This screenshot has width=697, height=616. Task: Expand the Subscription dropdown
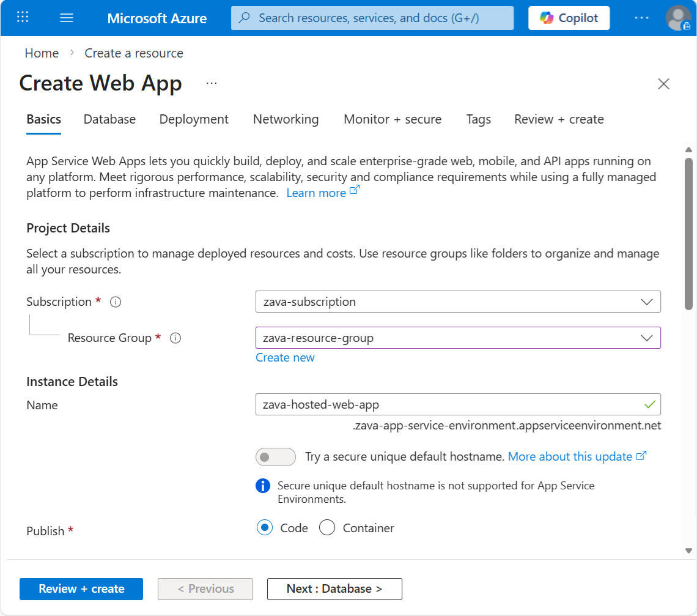click(647, 302)
